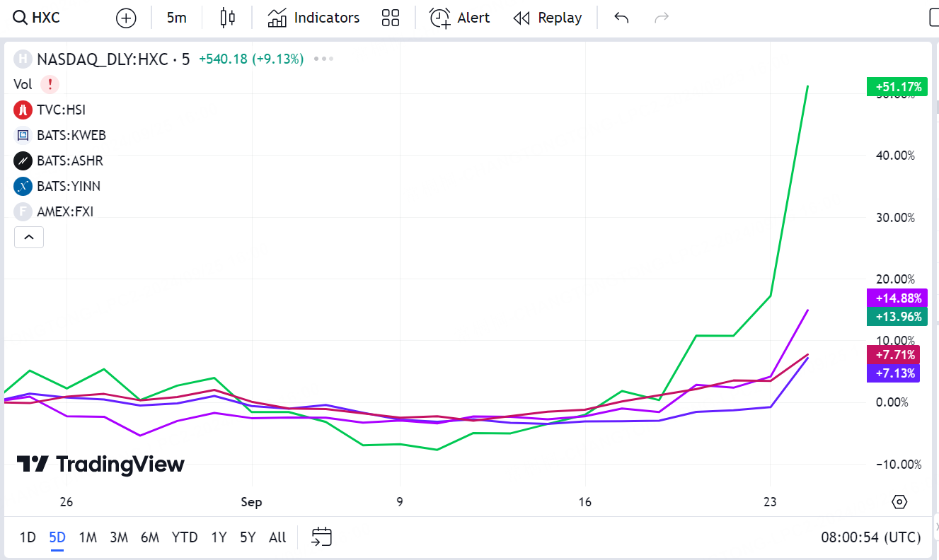Select the TVC:HSI comparison label

point(61,110)
